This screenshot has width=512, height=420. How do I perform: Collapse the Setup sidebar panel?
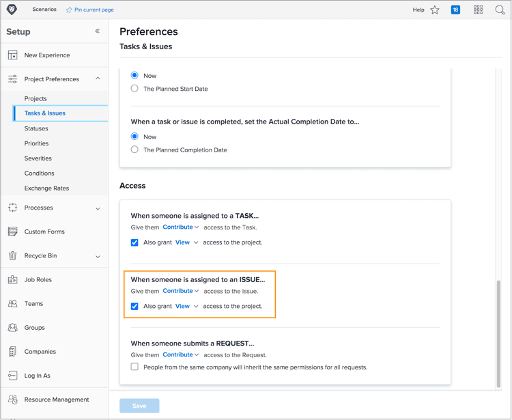pos(98,31)
